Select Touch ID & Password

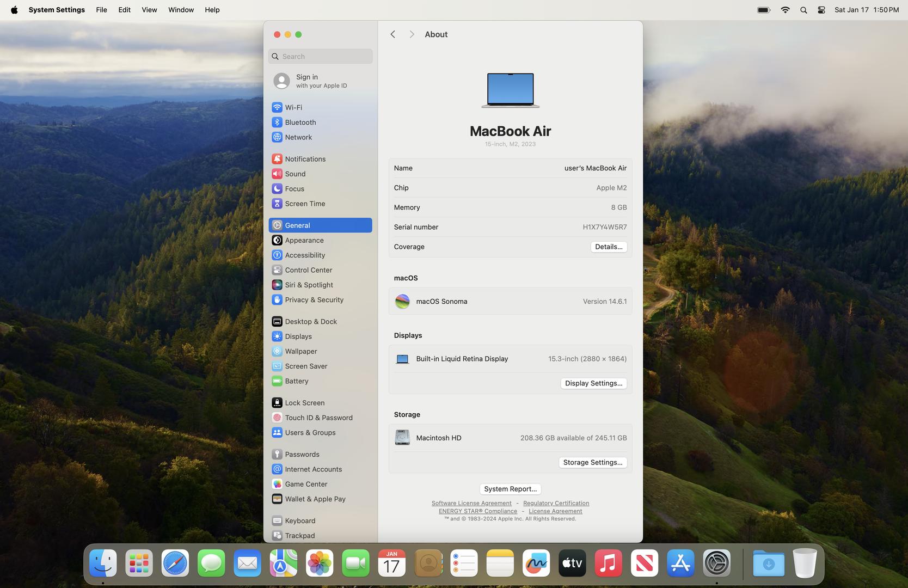pos(318,418)
